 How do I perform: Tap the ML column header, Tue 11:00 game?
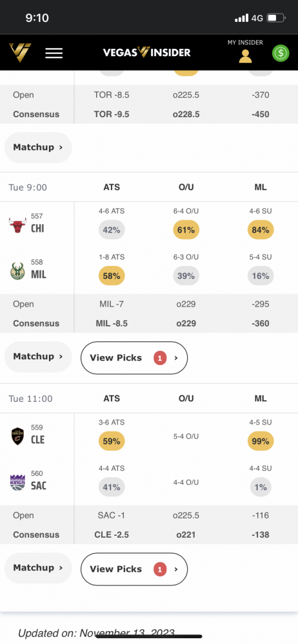tap(261, 399)
